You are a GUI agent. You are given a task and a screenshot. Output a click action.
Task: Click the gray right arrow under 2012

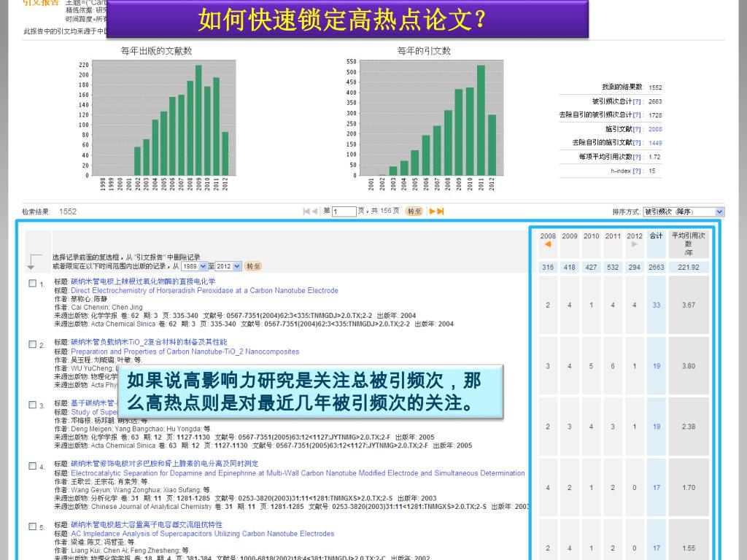tap(634, 244)
